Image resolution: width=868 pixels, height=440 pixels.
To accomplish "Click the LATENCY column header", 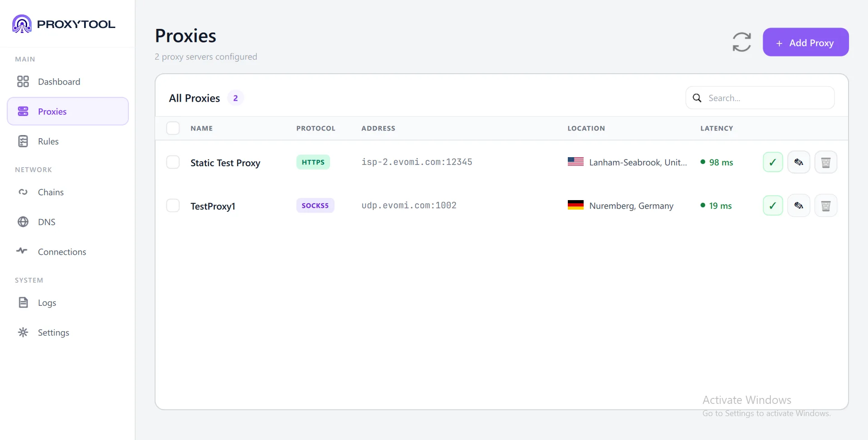I will (x=717, y=128).
